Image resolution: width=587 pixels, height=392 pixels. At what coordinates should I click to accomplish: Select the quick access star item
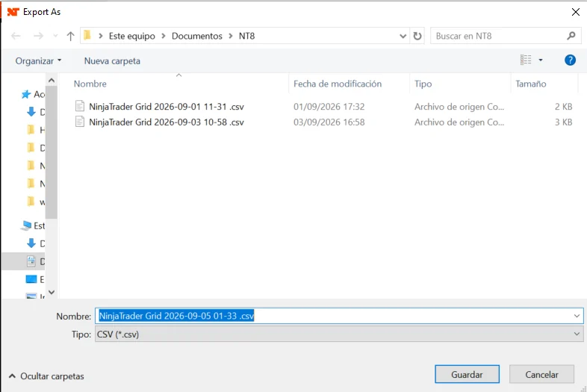coord(33,94)
